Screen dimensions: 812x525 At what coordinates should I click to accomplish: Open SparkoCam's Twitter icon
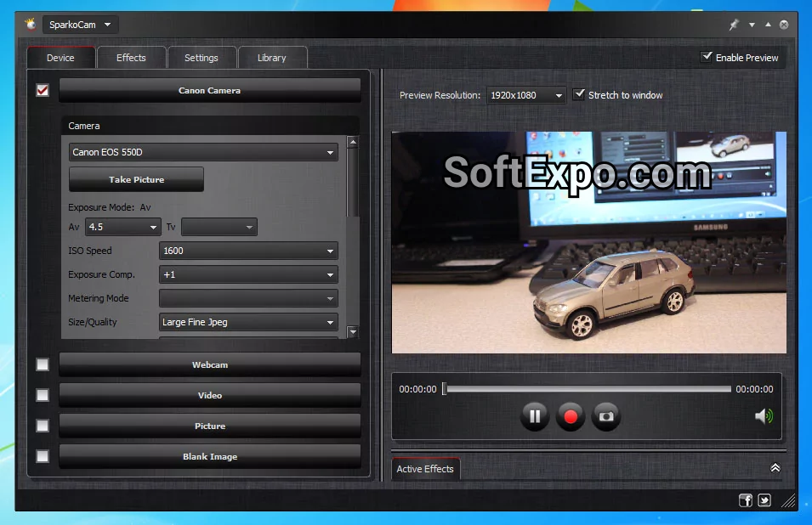point(764,500)
